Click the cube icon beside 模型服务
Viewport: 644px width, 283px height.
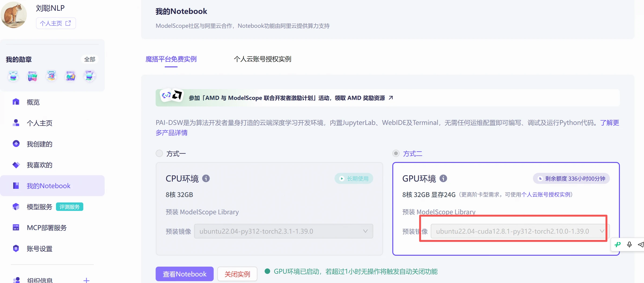pos(16,207)
